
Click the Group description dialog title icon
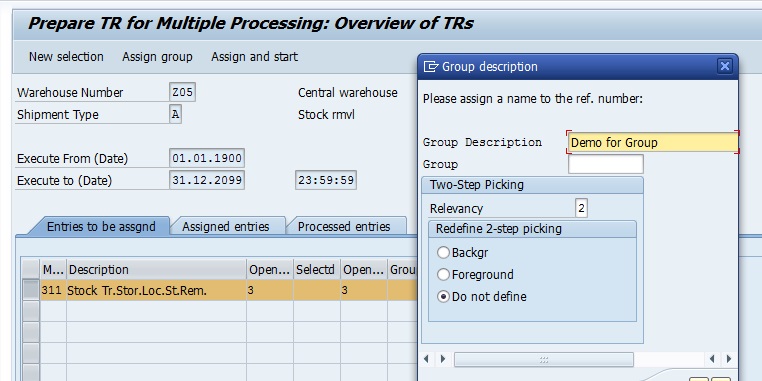(431, 67)
